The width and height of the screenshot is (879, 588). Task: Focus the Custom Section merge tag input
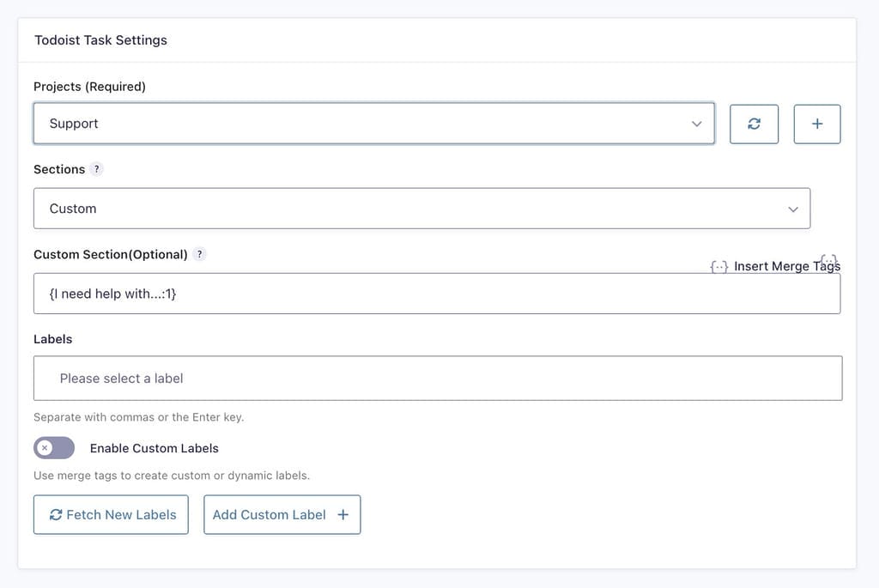point(436,294)
